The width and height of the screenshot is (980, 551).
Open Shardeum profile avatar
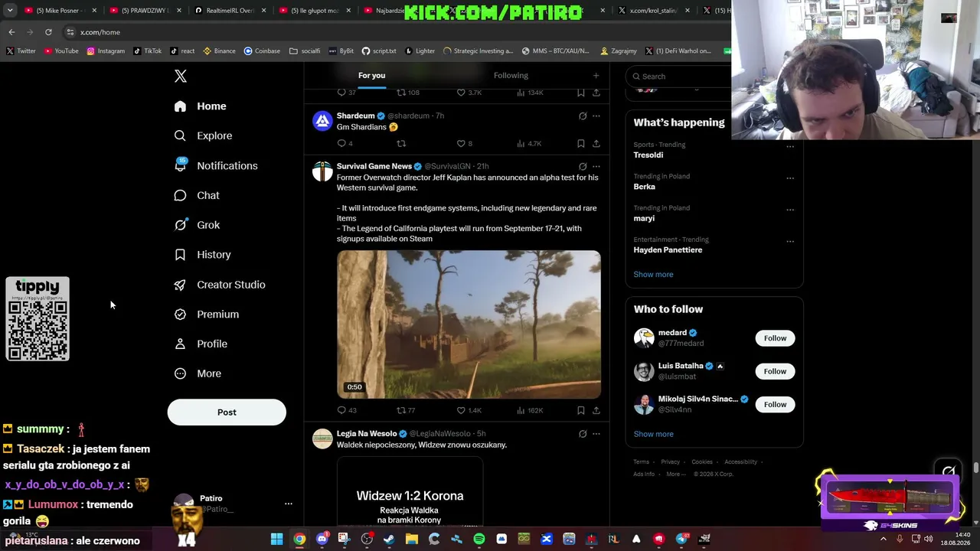[322, 121]
